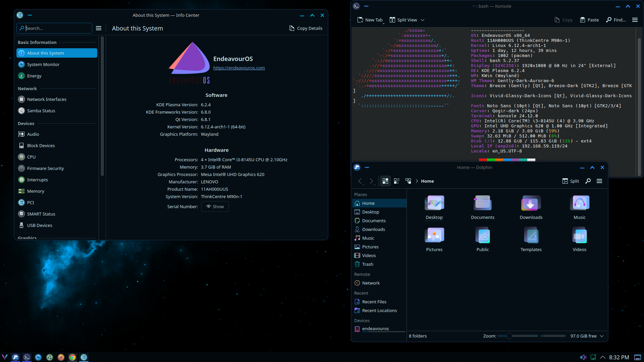Open Block Devices in Info Center

57,145
